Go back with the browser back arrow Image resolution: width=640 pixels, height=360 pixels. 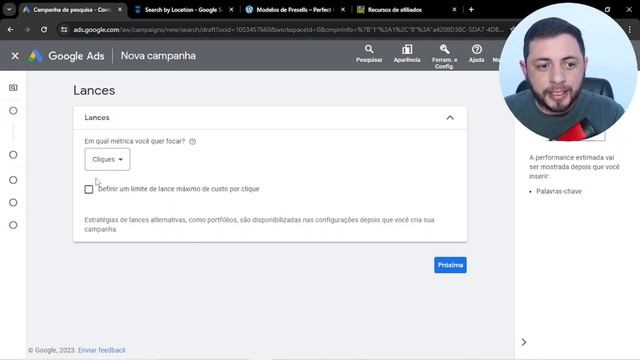tap(10, 29)
